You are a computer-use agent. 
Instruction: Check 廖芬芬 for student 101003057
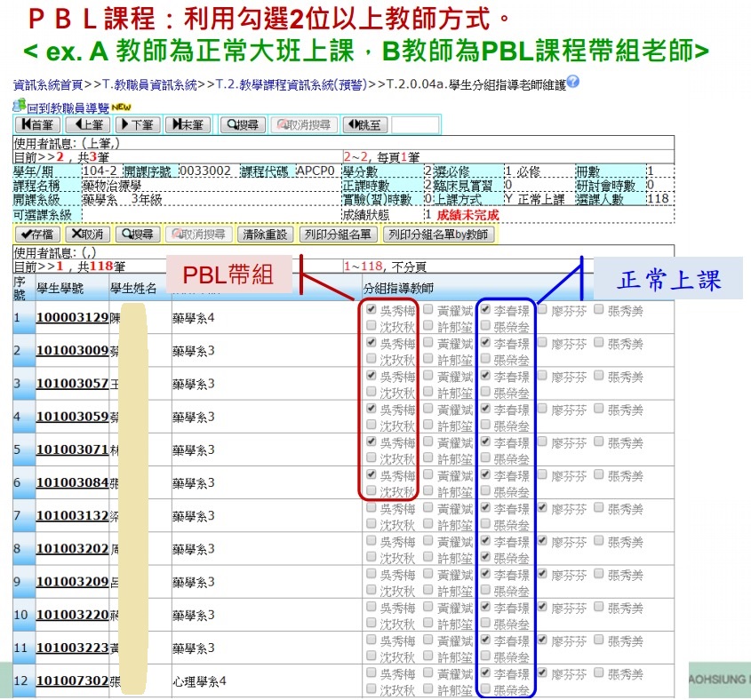[x=542, y=376]
